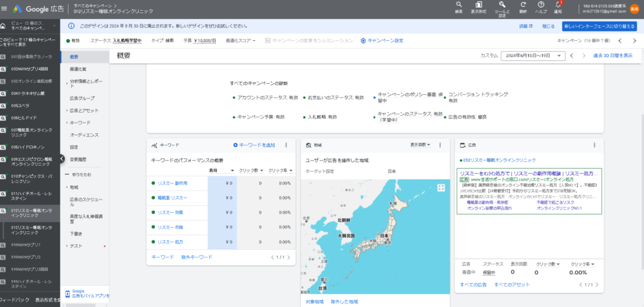Open the hamburger main menu
Viewport: 644px width, 307px height.
tap(4, 9)
